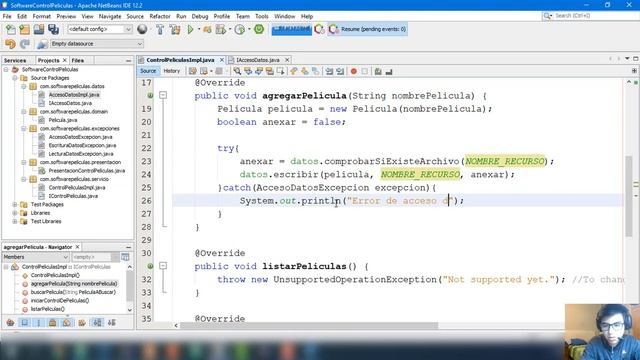Image resolution: width=640 pixels, height=360 pixels.
Task: Click the Comment icon in editor toolbar
Action: point(378,71)
